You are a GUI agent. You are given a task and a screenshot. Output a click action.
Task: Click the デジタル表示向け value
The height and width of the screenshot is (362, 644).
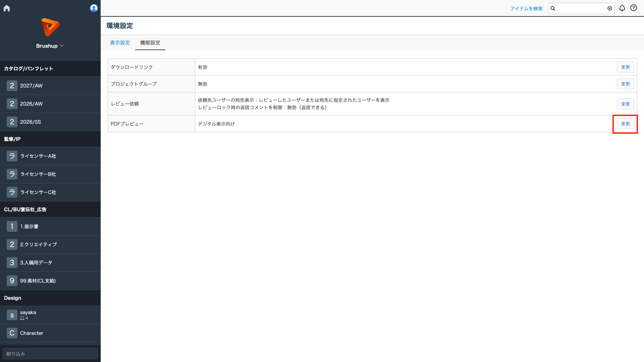(216, 124)
